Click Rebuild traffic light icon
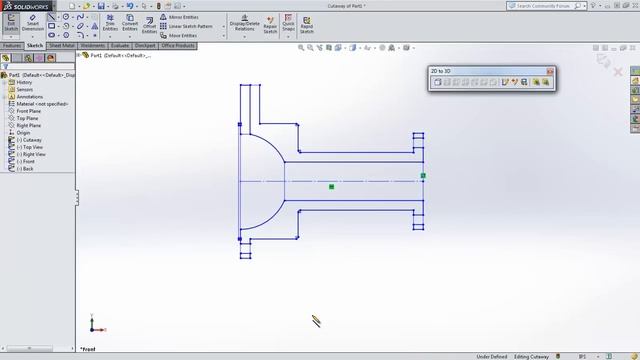Screen dimensions: 640x360 tap(159, 6)
